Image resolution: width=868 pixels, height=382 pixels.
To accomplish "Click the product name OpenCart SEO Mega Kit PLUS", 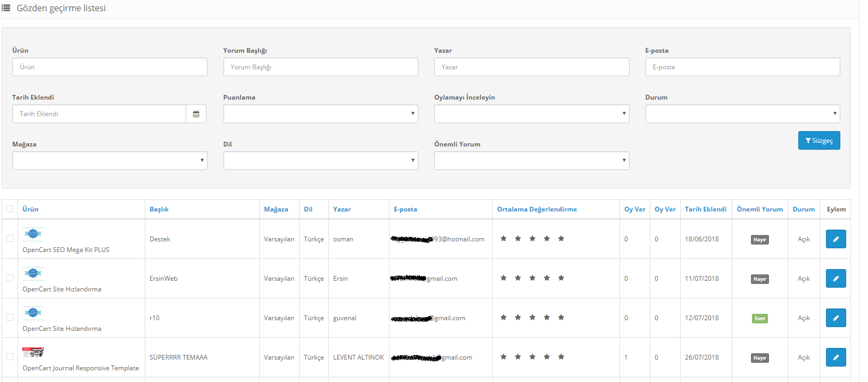I will point(66,250).
